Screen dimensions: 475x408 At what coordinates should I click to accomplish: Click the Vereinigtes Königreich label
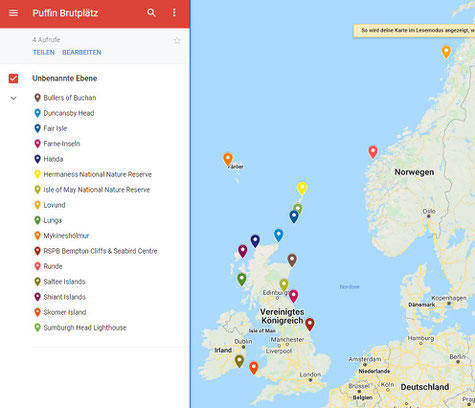(x=282, y=316)
